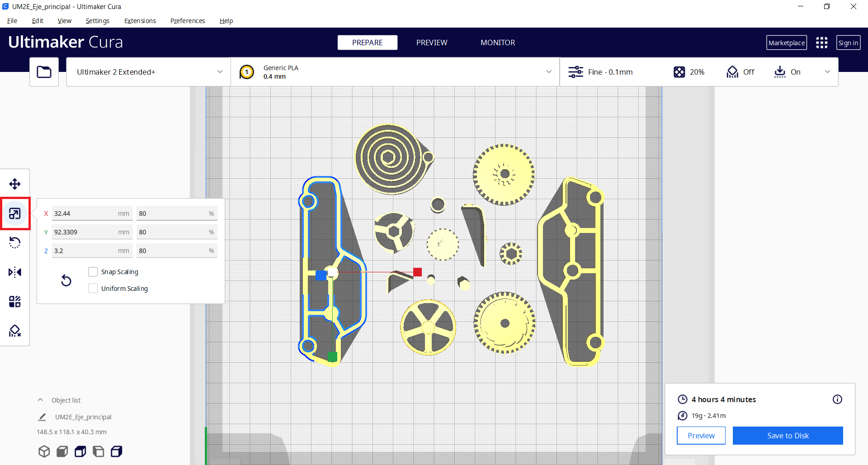This screenshot has height=465, width=868.
Task: Select the Support Blocker tool
Action: tap(15, 331)
